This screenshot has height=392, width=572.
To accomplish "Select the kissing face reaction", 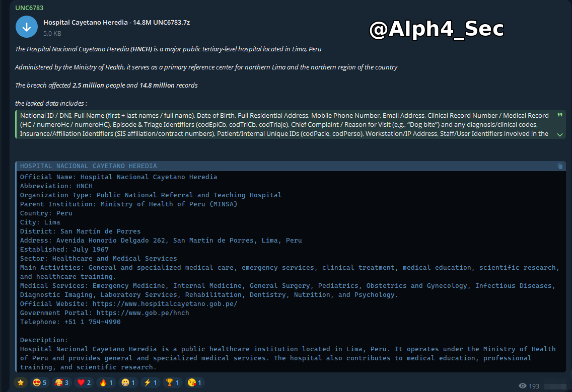I will click(x=194, y=382).
